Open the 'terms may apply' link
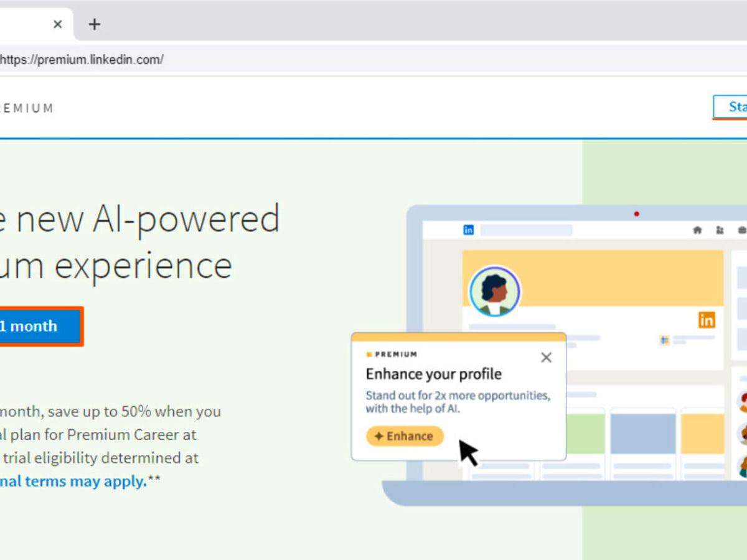 (73, 481)
